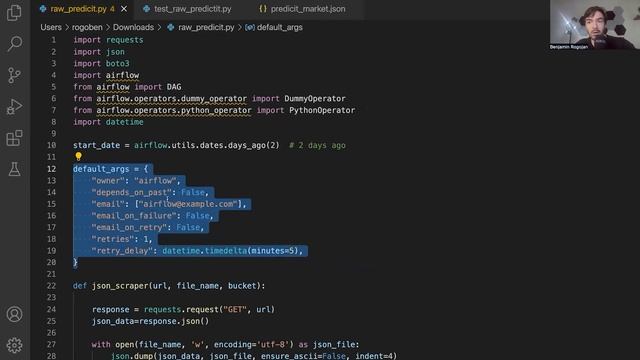Screen dimensions: 640x360
Task: Click 'DummyOperator' on line 6
Action: coord(315,99)
